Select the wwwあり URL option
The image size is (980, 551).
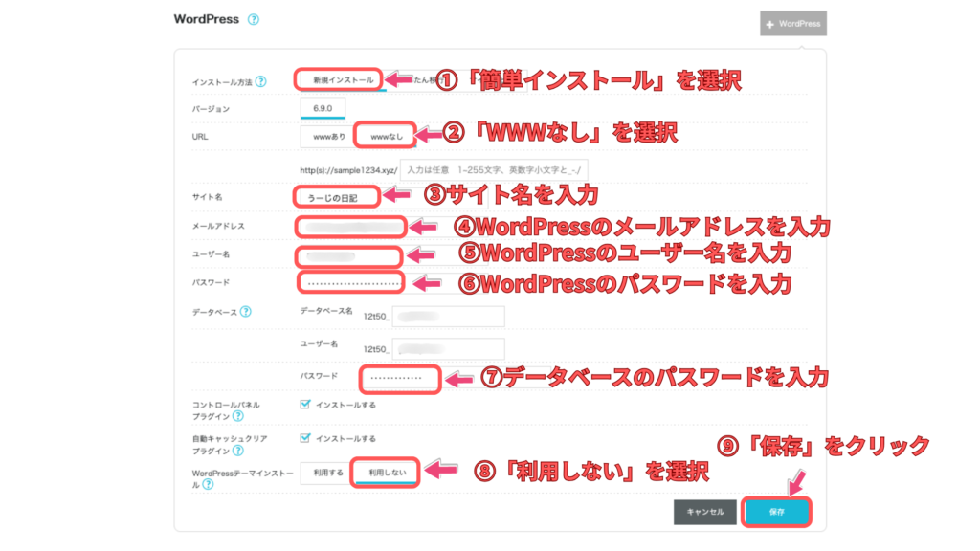click(x=329, y=137)
